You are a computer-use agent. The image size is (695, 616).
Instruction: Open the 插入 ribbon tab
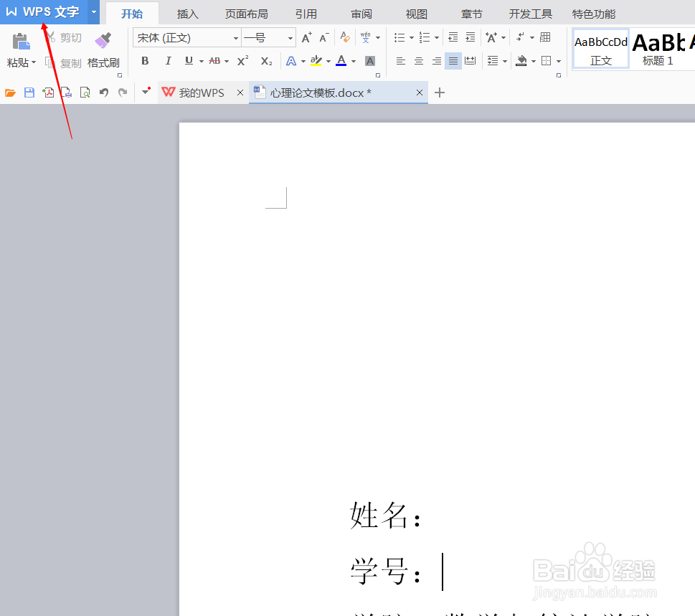click(187, 14)
